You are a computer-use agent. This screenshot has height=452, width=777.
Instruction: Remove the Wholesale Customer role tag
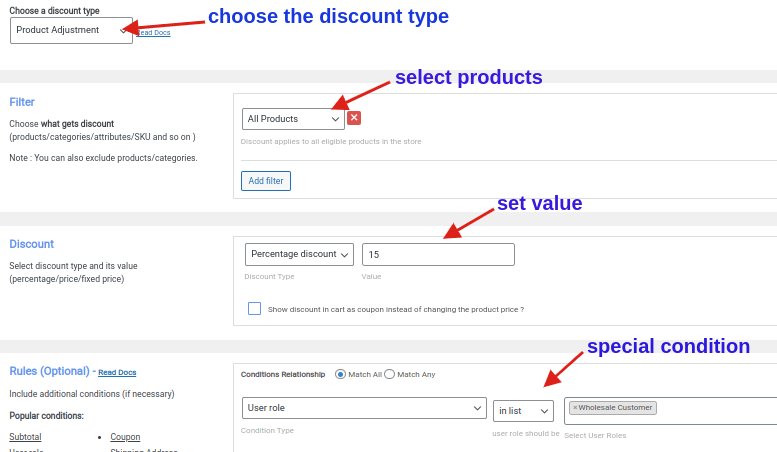(575, 408)
